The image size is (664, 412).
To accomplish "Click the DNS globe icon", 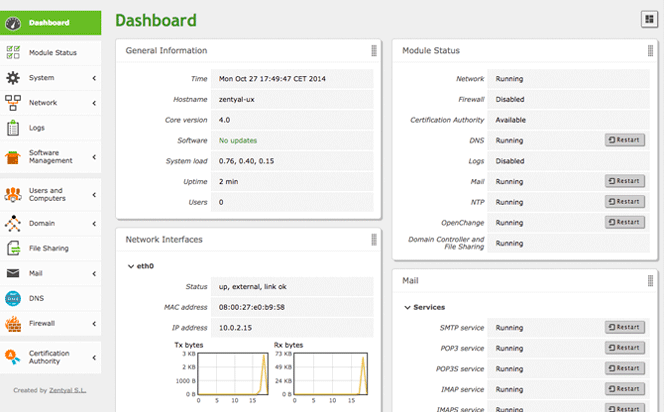I will pyautogui.click(x=13, y=299).
